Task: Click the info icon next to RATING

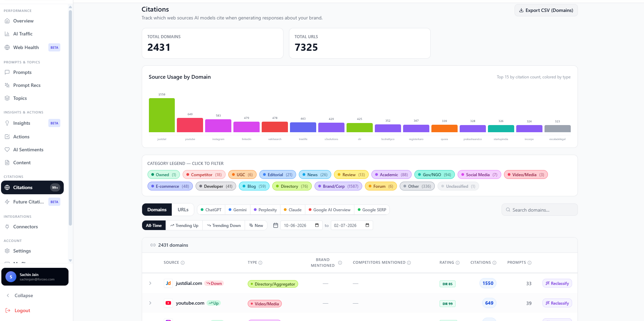Action: pyautogui.click(x=458, y=263)
